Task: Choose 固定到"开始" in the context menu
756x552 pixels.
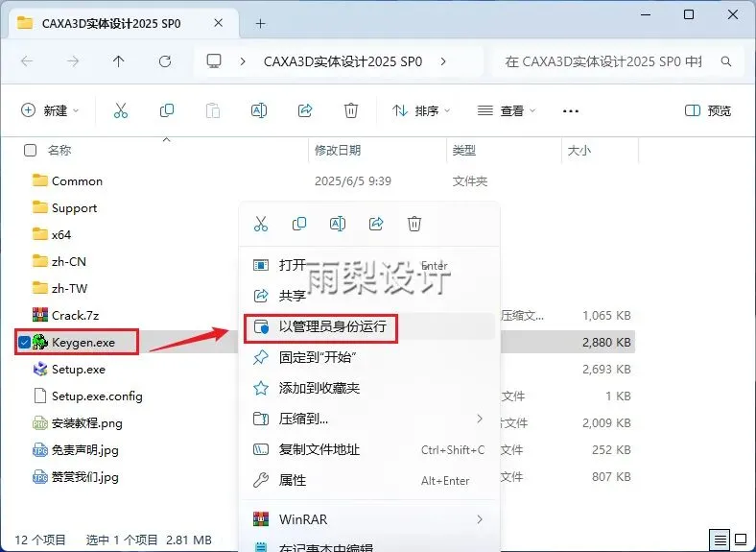Action: (x=369, y=357)
